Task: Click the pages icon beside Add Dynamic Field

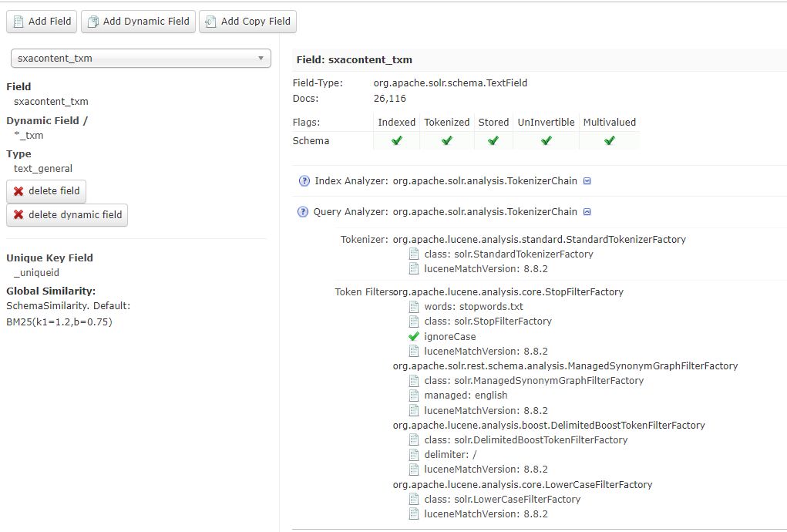Action: coord(92,22)
